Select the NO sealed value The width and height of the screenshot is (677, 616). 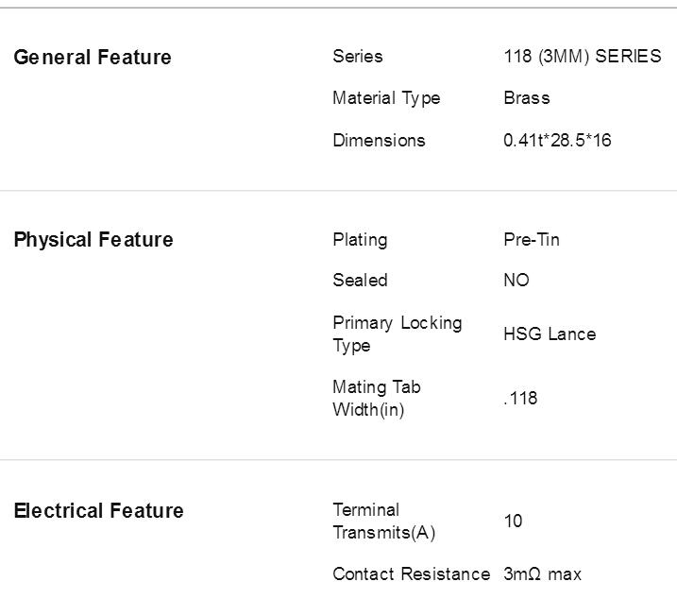516,281
